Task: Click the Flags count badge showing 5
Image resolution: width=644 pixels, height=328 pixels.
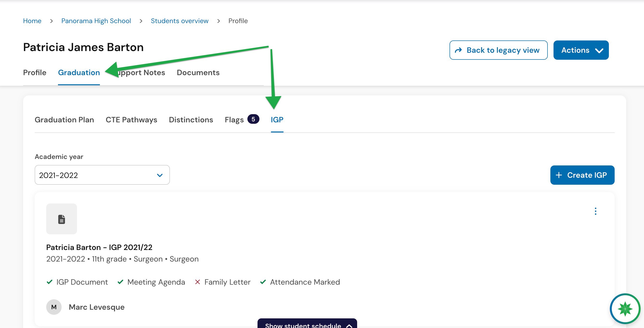Action: pyautogui.click(x=253, y=119)
